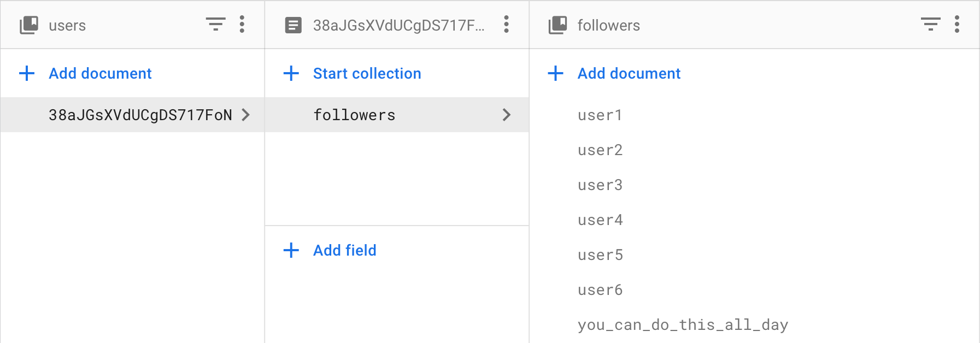This screenshot has height=343, width=980.
Task: Select the followers row in the middle panel
Action: 354,115
